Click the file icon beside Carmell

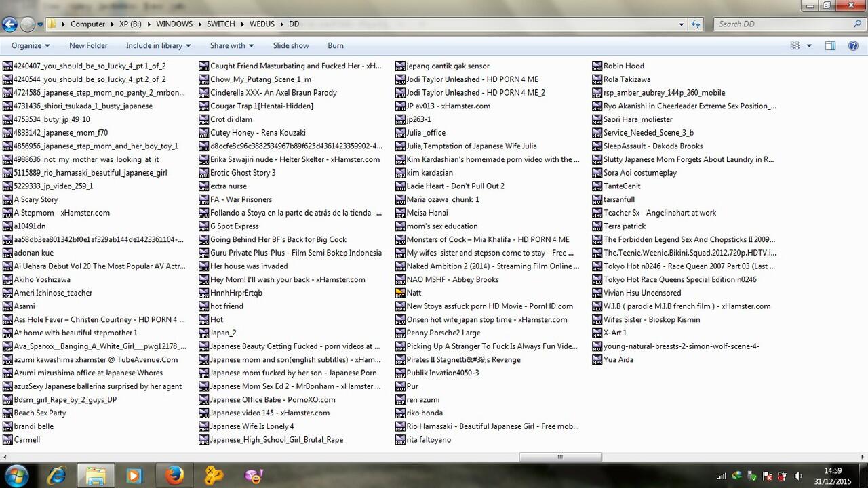coord(7,440)
